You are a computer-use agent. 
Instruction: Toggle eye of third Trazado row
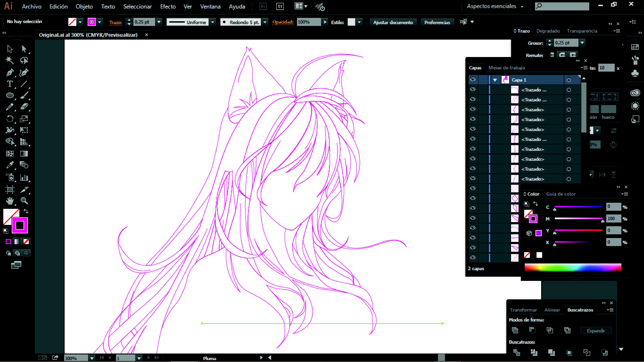click(473, 109)
